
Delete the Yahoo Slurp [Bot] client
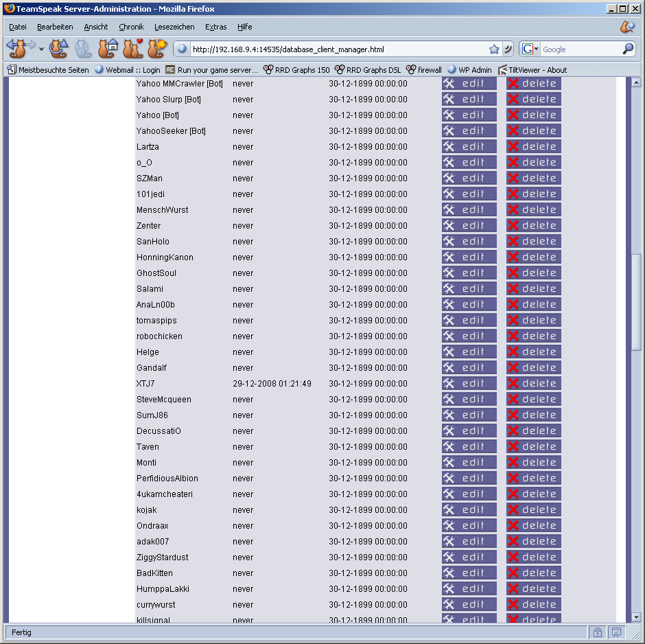534,99
